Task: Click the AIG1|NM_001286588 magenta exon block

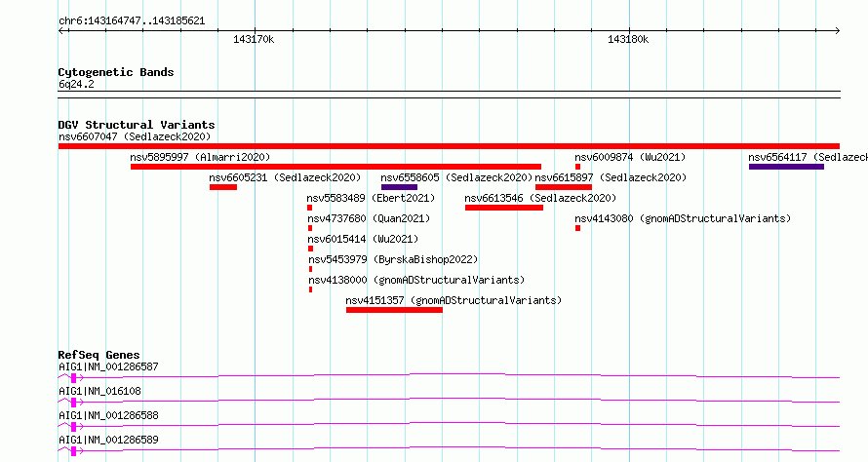Action: coord(73,427)
